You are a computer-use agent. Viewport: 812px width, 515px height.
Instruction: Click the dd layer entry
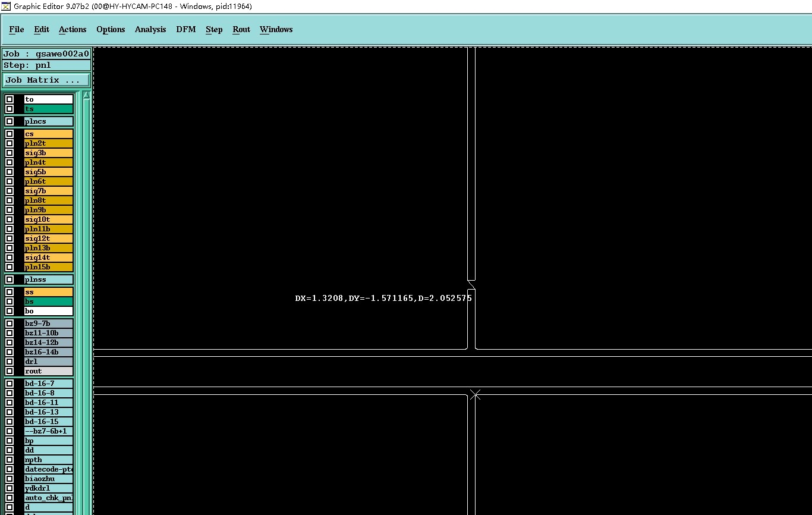click(x=49, y=450)
